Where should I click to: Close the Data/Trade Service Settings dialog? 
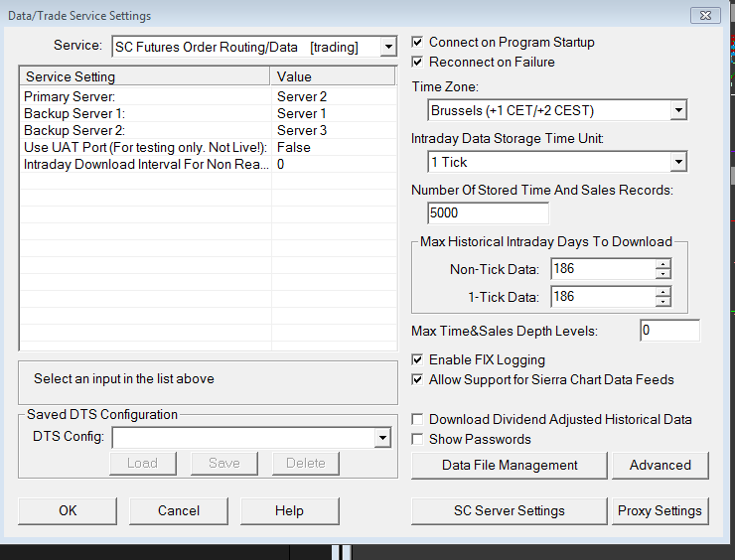705,16
